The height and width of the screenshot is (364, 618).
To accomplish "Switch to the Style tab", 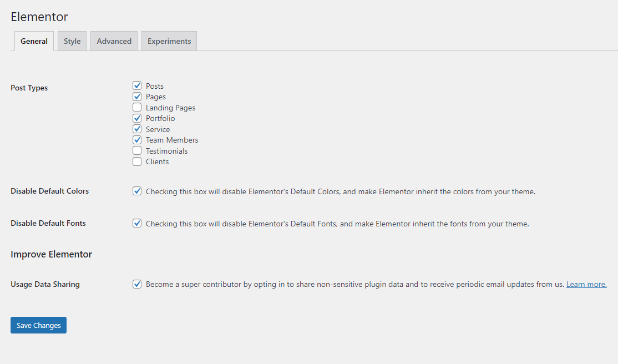I will 72,41.
